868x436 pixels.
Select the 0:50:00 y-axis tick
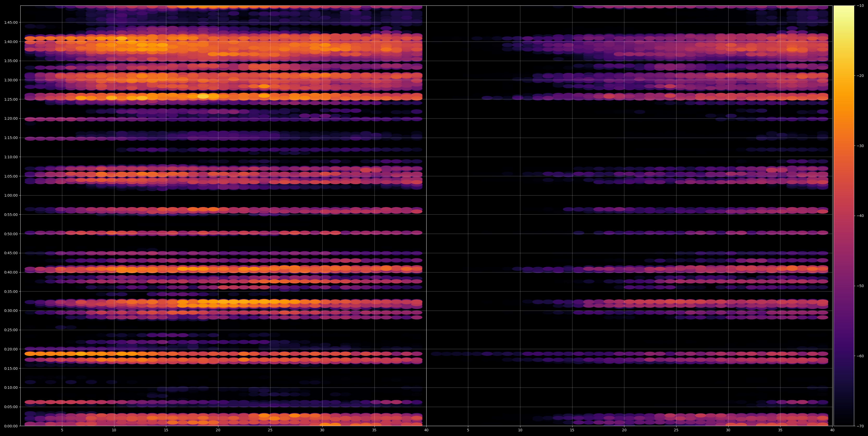pos(11,234)
